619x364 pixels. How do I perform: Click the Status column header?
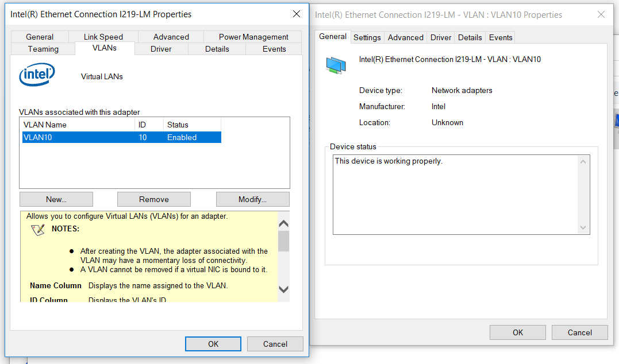click(191, 125)
